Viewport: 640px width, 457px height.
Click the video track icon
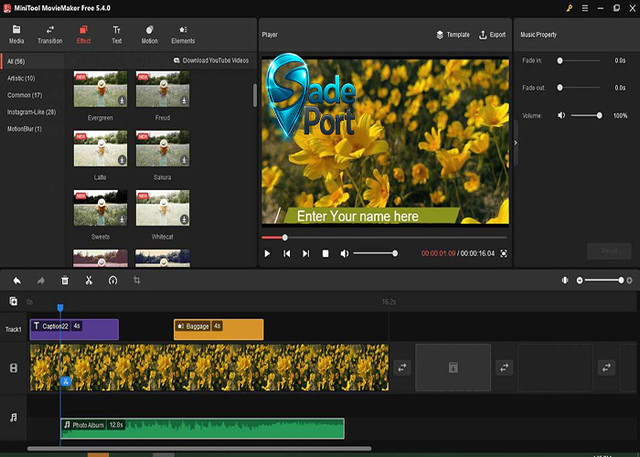coord(13,368)
